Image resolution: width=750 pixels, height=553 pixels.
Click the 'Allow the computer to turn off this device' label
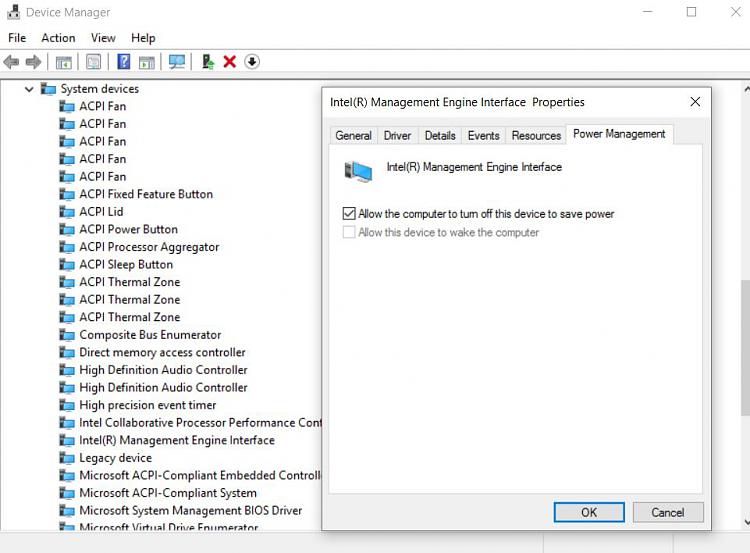[486, 214]
